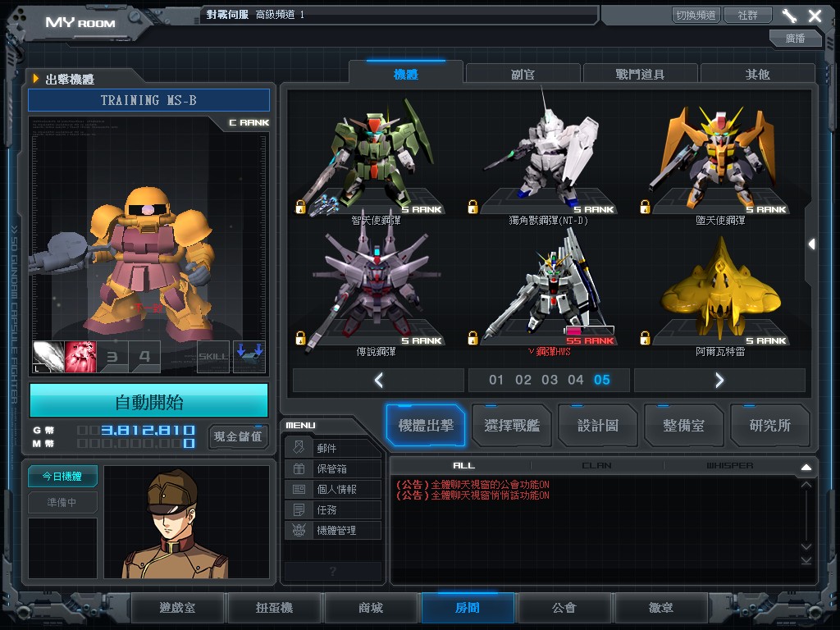
Task: Click chat scrollbar up arrow
Action: coord(806,485)
